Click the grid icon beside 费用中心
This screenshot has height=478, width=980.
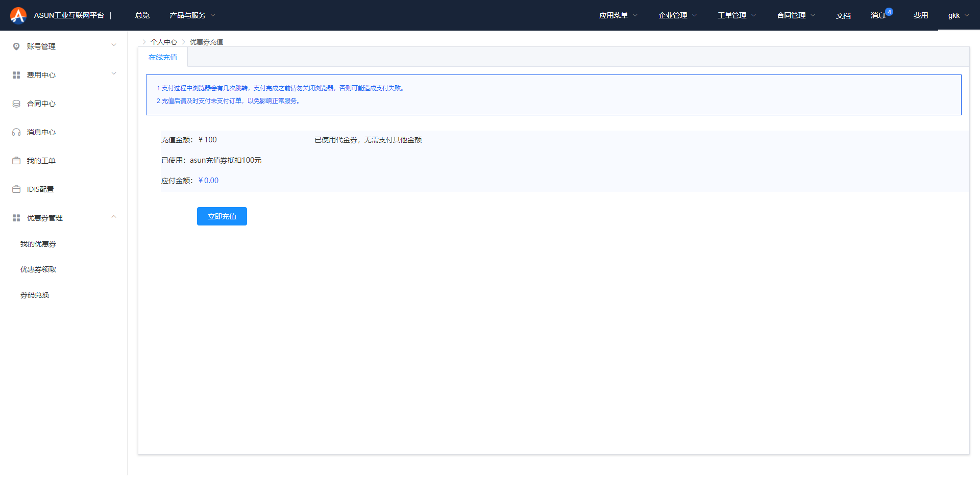click(x=16, y=75)
